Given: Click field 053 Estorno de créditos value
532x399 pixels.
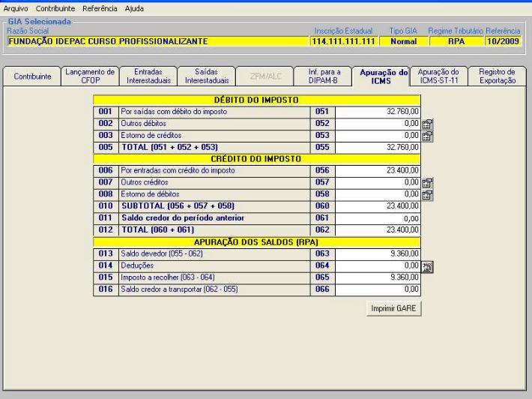Looking at the screenshot, I should coord(378,136).
